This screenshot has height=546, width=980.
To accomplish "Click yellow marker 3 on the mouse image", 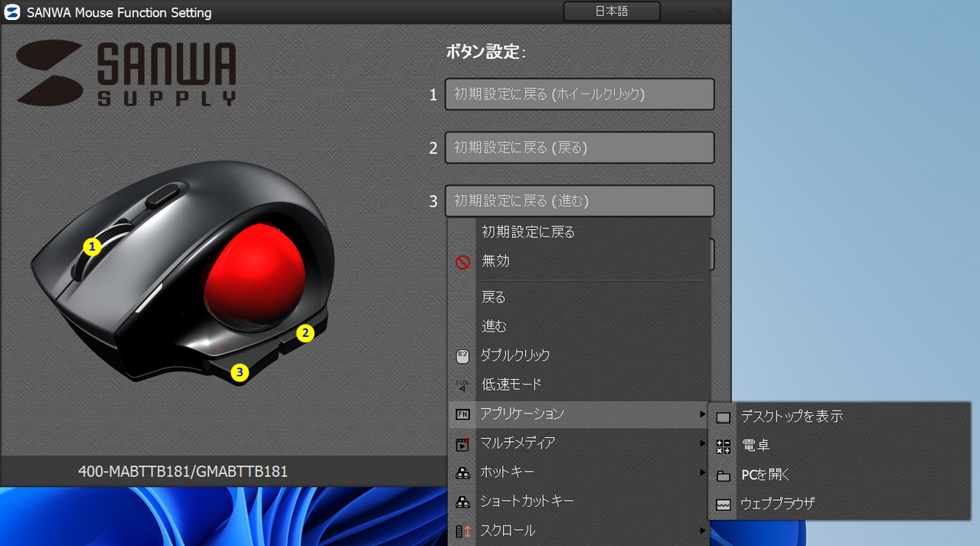I will pos(240,373).
